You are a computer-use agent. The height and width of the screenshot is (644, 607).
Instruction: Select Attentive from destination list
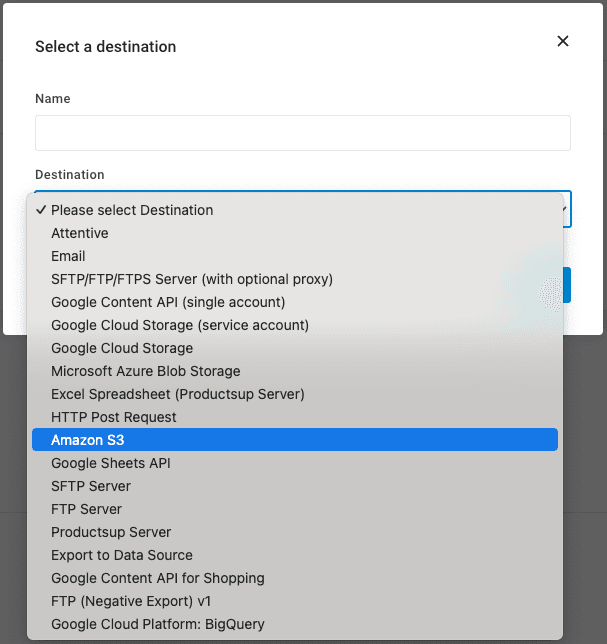(80, 233)
